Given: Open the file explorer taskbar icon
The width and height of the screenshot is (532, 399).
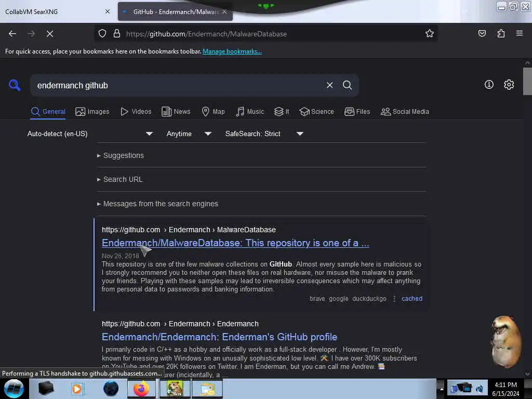Looking at the screenshot, I should pos(207,389).
